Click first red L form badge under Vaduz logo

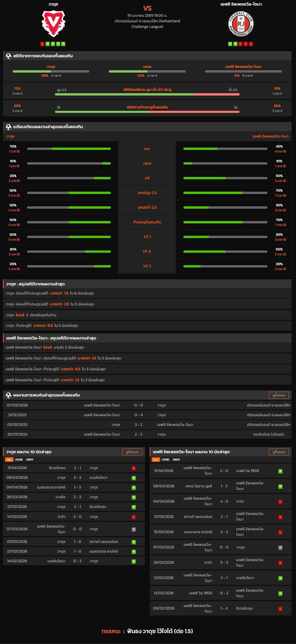(42, 44)
